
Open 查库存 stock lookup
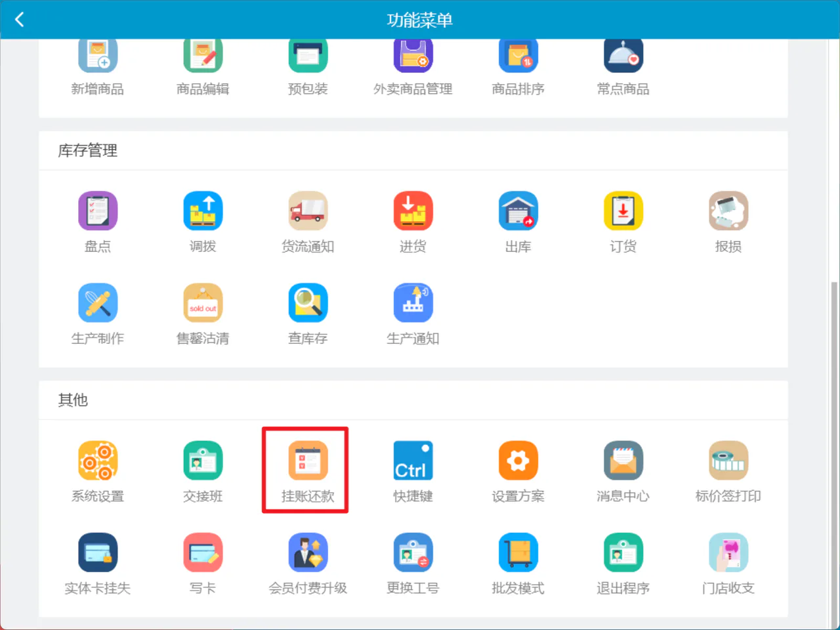[x=308, y=314]
